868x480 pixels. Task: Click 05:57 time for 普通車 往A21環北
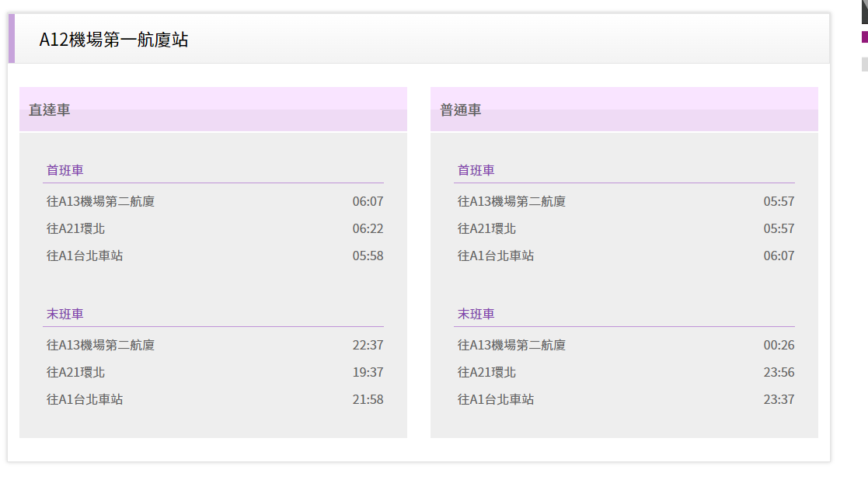pyautogui.click(x=779, y=228)
